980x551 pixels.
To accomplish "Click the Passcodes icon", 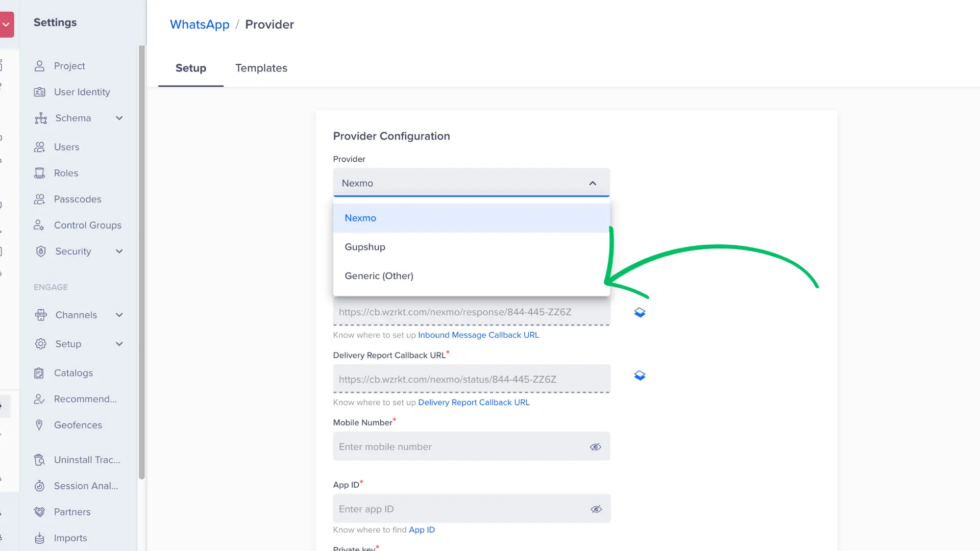I will 39,199.
